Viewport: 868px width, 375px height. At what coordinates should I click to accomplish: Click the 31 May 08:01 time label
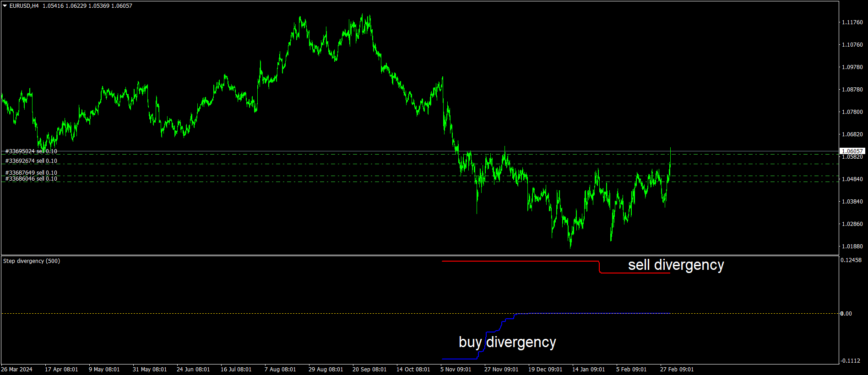(150, 370)
